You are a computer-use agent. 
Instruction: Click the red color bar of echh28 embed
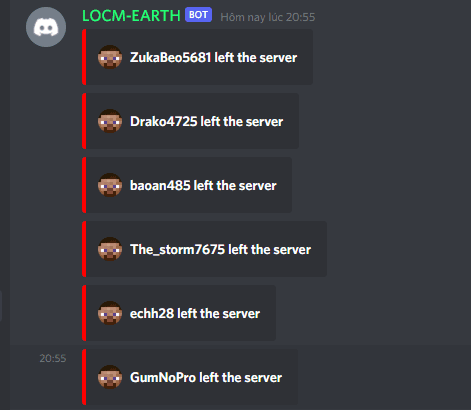point(84,313)
